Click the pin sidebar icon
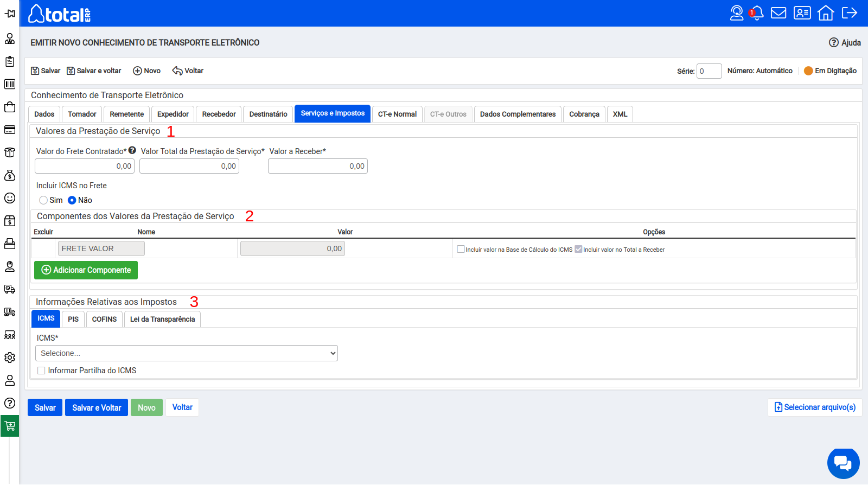The image size is (868, 485). click(10, 13)
